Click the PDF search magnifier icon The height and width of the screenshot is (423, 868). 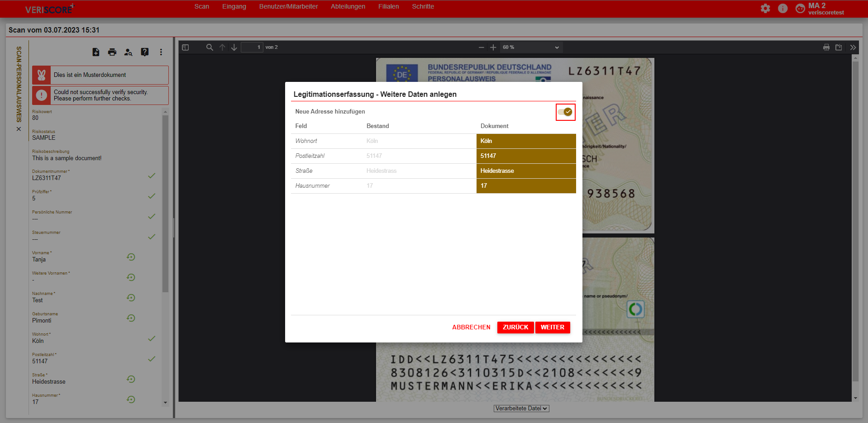[210, 47]
